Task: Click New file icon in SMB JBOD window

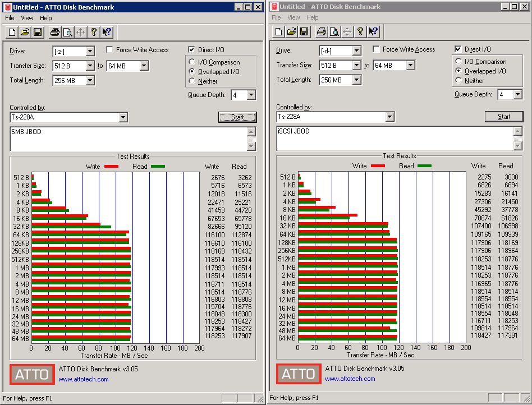Action: (12, 32)
